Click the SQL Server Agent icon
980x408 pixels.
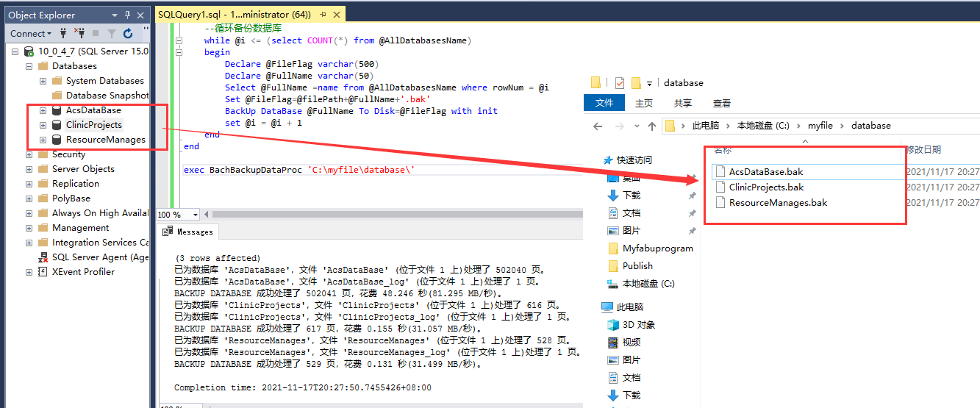coord(43,257)
